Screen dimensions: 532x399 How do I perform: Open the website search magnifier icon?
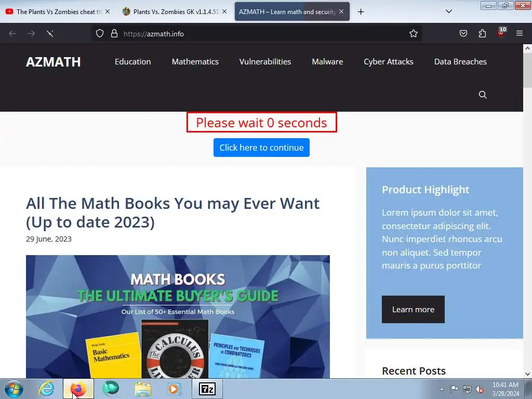click(x=483, y=95)
